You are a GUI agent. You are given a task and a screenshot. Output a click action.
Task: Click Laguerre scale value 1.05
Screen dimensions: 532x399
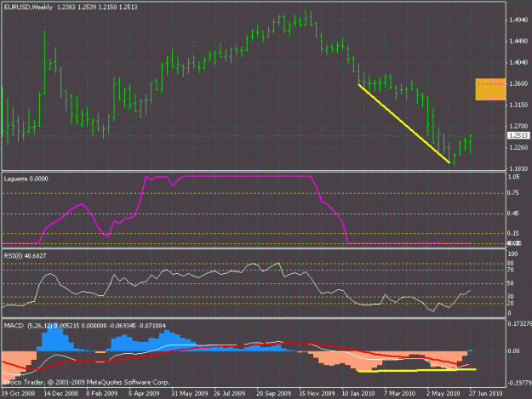(514, 177)
